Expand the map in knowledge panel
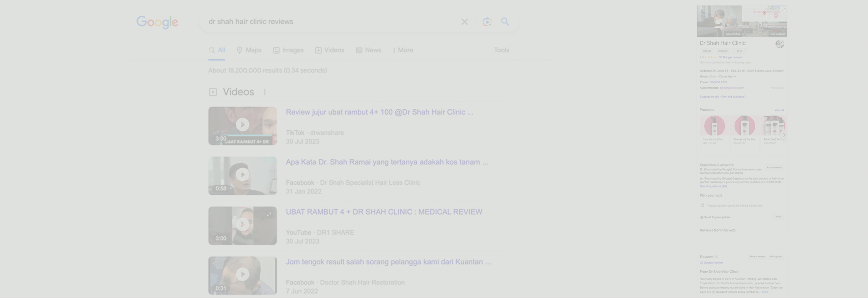This screenshot has height=298, width=868. point(783,9)
